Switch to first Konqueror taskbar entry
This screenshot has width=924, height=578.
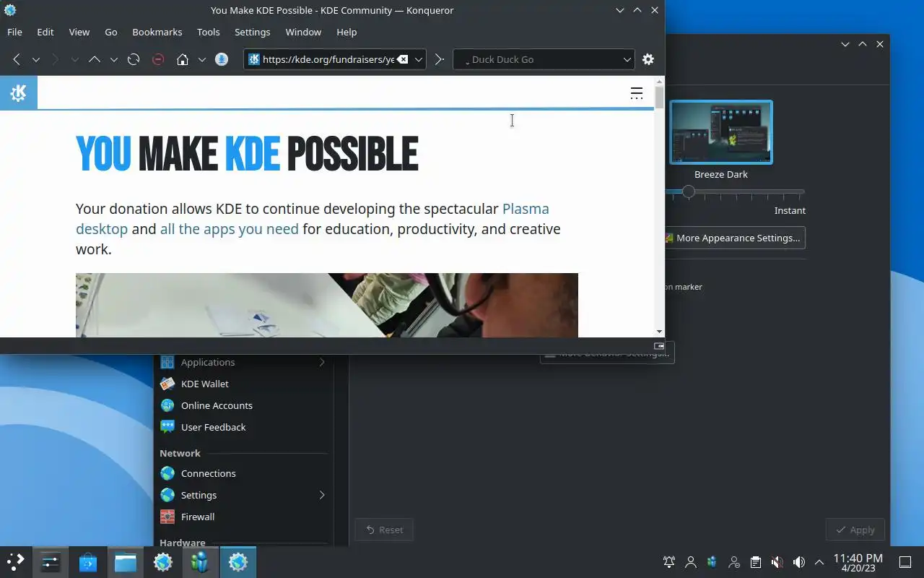pos(163,562)
